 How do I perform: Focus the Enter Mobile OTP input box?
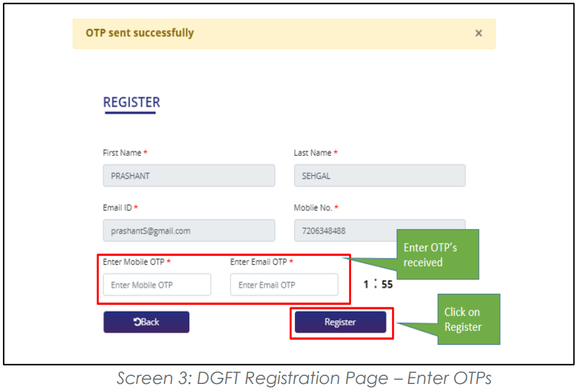click(157, 284)
